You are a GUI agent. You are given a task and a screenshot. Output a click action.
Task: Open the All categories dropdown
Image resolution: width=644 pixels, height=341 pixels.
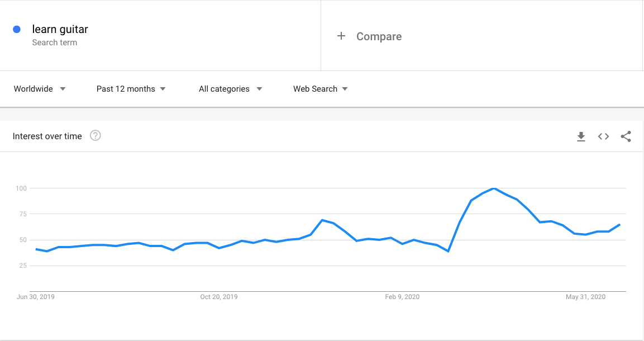click(x=231, y=89)
